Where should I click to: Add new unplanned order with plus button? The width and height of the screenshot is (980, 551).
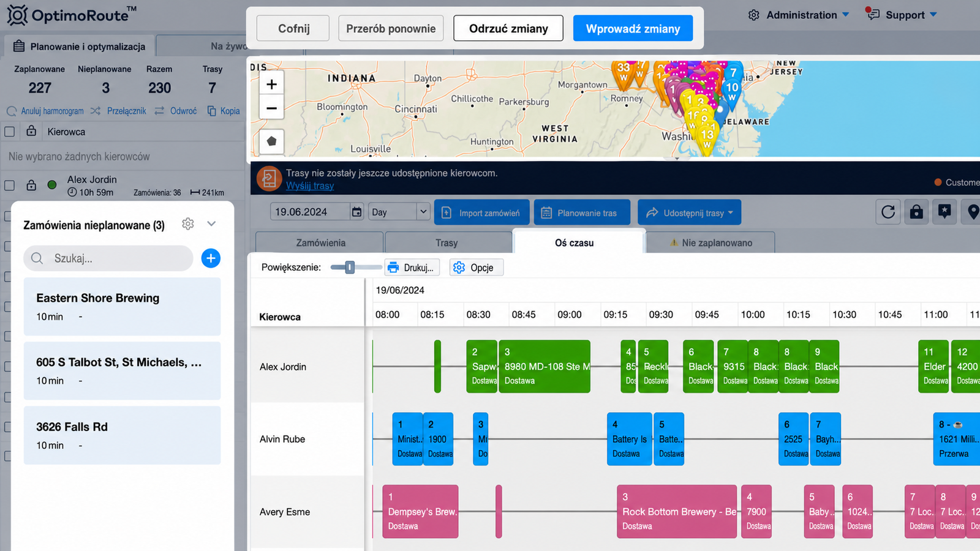211,258
